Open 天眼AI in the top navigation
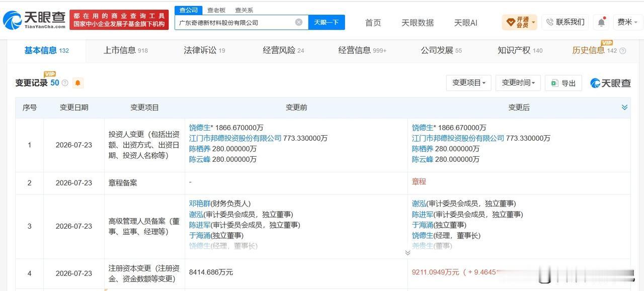 [465, 23]
